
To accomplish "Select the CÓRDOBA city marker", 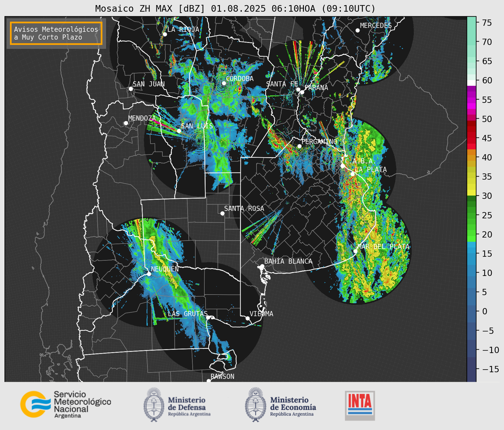I will click(x=224, y=83).
